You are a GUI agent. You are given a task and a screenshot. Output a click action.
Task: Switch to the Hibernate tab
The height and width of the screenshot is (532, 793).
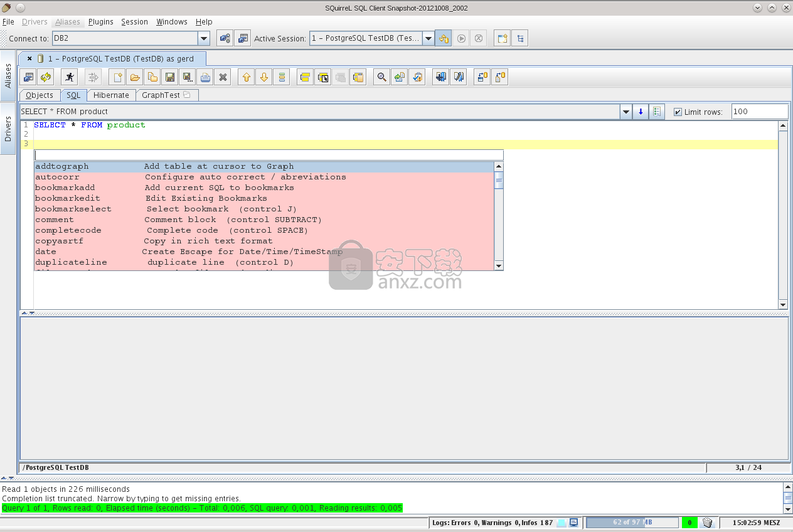point(111,95)
